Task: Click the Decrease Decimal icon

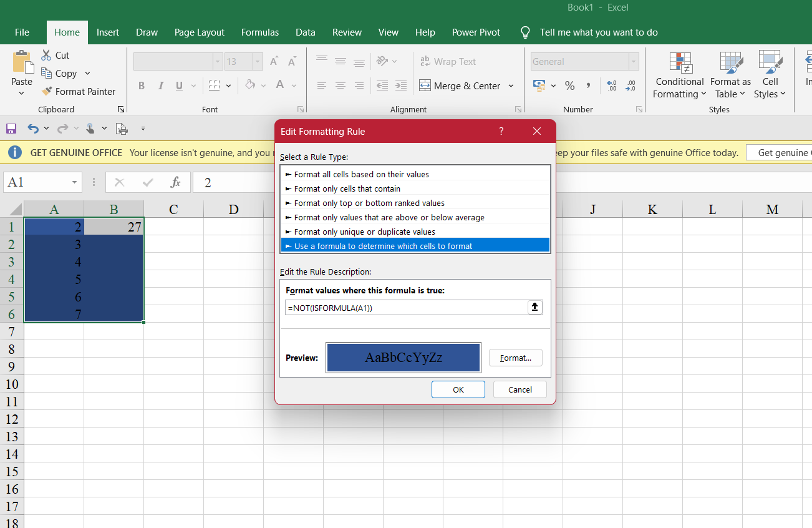Action: [x=631, y=86]
